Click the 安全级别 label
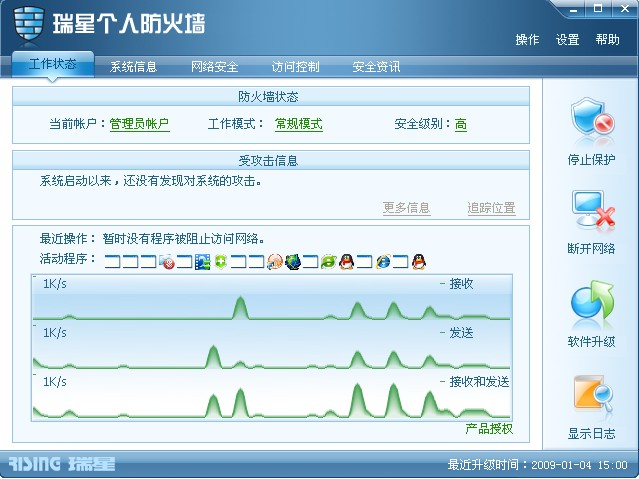This screenshot has width=639, height=479. click(x=423, y=124)
